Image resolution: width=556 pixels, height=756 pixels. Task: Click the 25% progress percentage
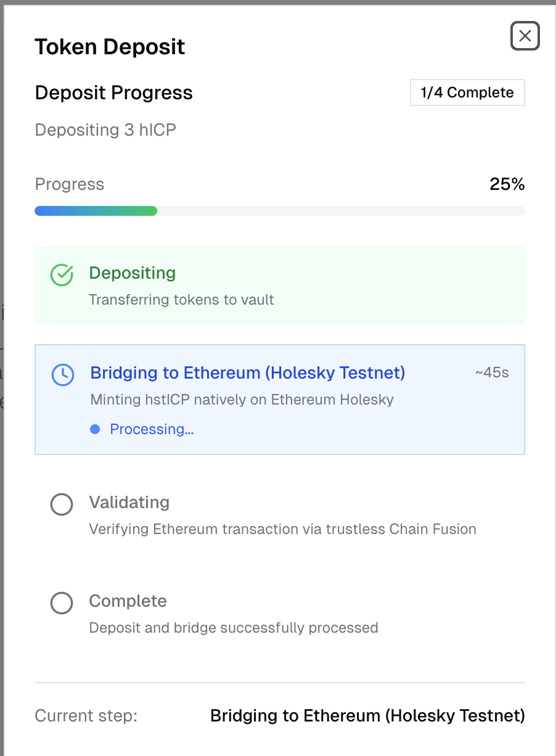(x=507, y=184)
